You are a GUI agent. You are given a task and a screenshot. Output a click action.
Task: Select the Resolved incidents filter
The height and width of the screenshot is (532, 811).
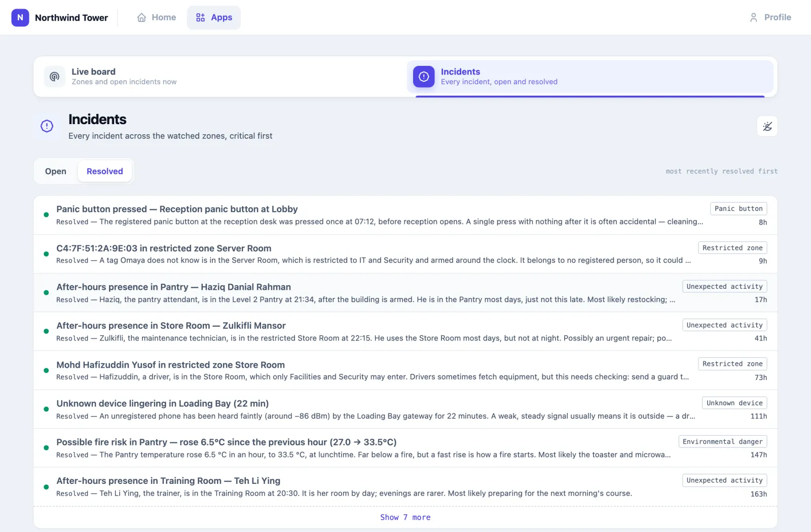pos(105,171)
